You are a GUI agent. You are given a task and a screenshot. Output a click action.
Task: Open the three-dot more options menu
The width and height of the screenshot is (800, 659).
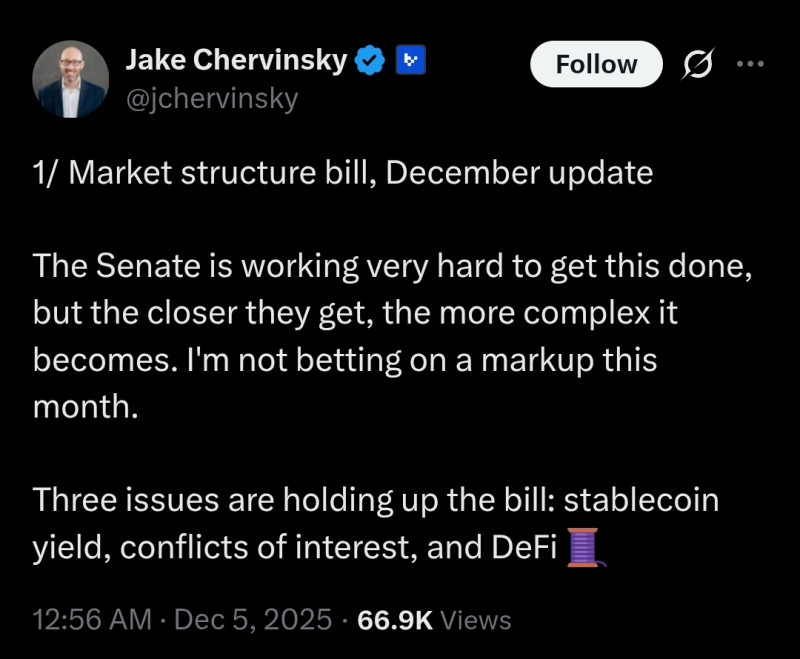(x=748, y=63)
